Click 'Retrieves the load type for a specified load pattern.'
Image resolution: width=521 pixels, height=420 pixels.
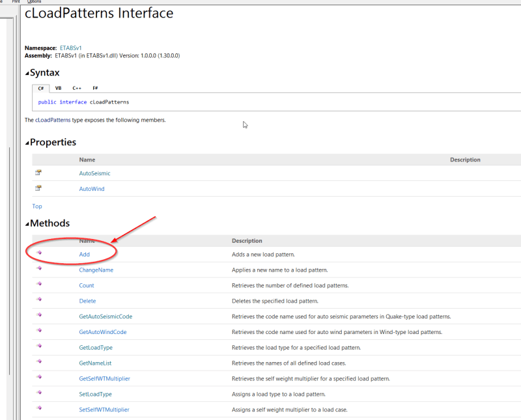[296, 348]
